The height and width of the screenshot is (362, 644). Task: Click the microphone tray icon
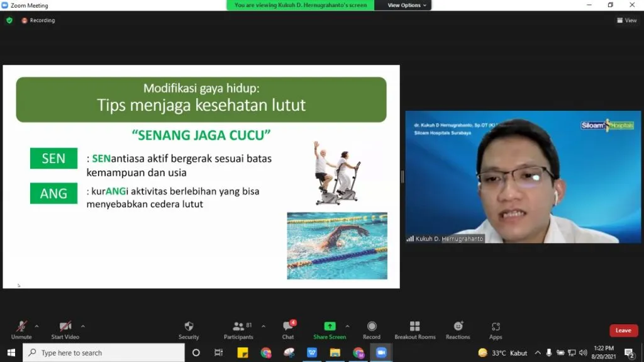coord(548,353)
